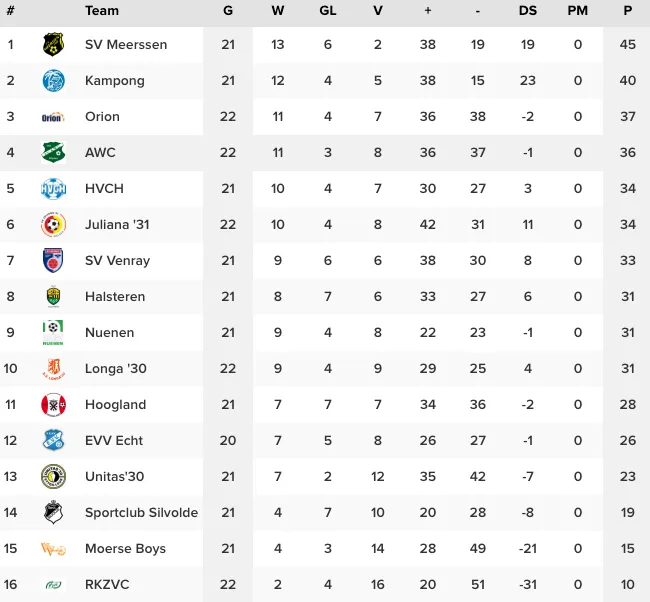
Task: Click the Kampong blue crest icon
Action: click(53, 80)
